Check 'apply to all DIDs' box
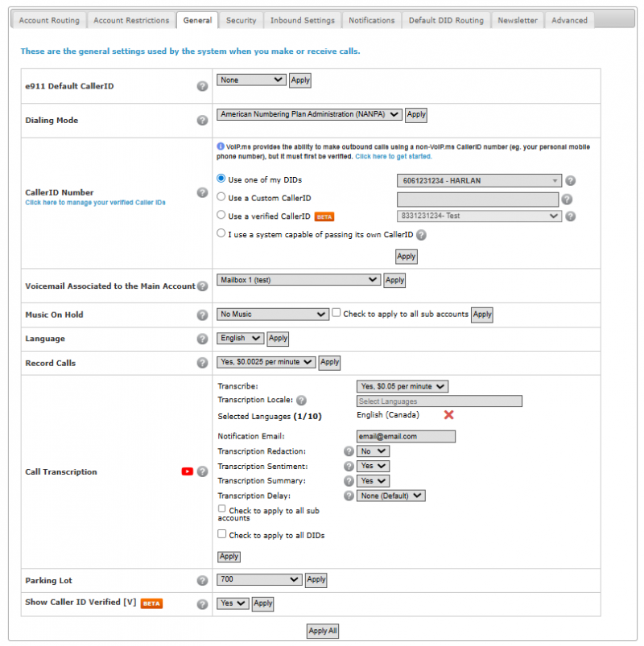644x646 pixels. (222, 534)
